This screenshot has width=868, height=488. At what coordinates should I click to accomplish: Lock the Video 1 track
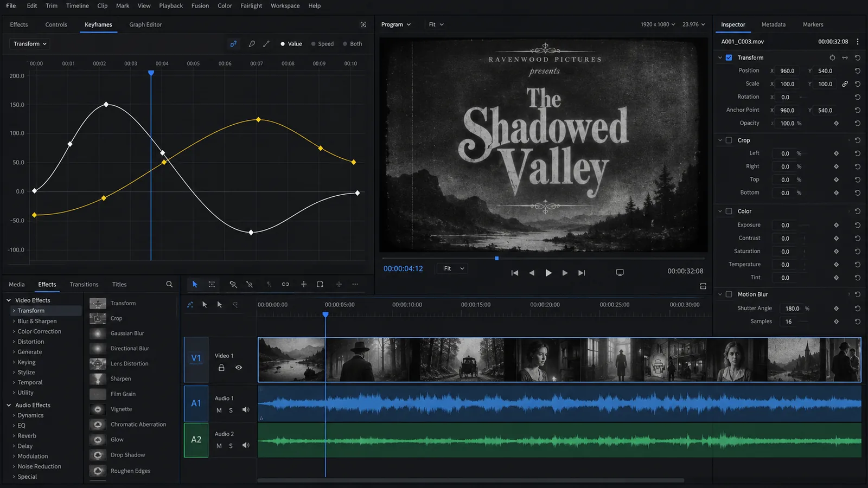tap(221, 368)
